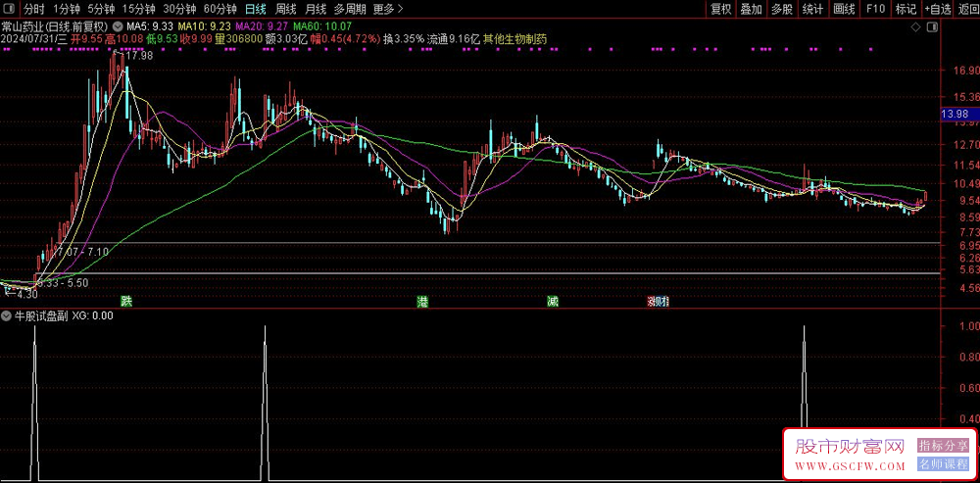Click the 减 event marker icon
Image resolution: width=980 pixels, height=483 pixels.
553,300
